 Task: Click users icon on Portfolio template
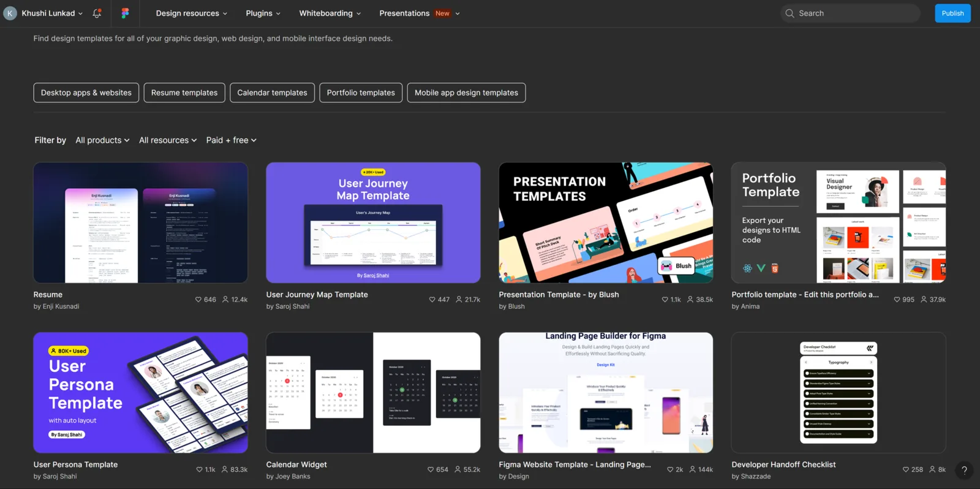click(924, 300)
